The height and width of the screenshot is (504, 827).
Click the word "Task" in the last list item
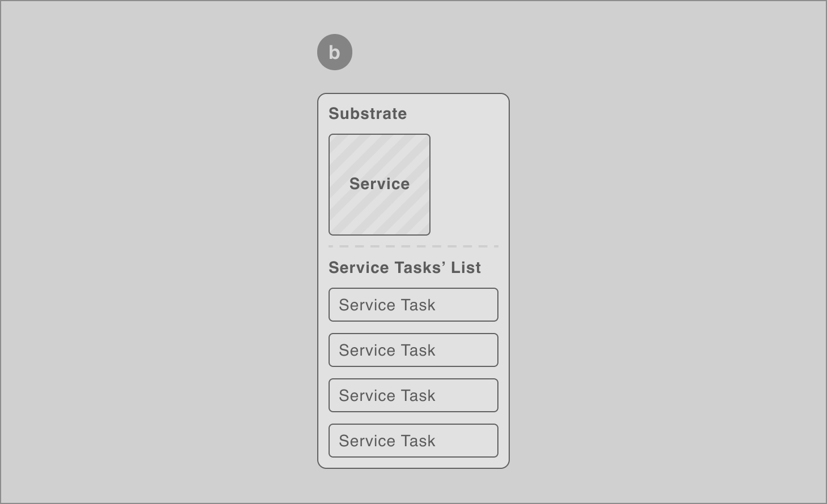418,441
